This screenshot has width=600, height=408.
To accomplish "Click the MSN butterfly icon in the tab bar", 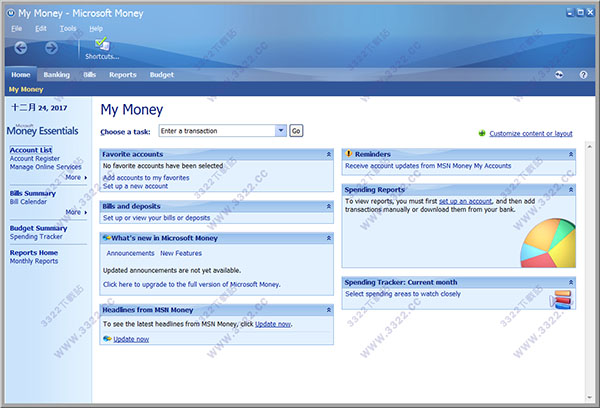I will pyautogui.click(x=559, y=75).
